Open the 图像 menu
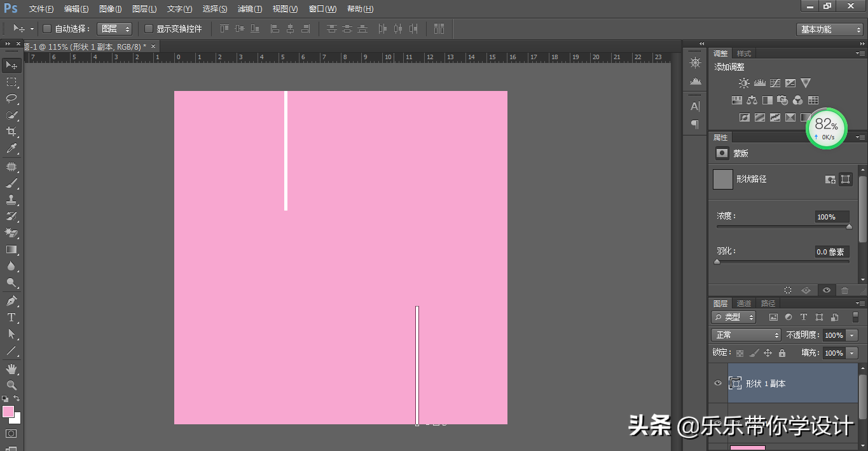This screenshot has height=451, width=868. tap(111, 9)
